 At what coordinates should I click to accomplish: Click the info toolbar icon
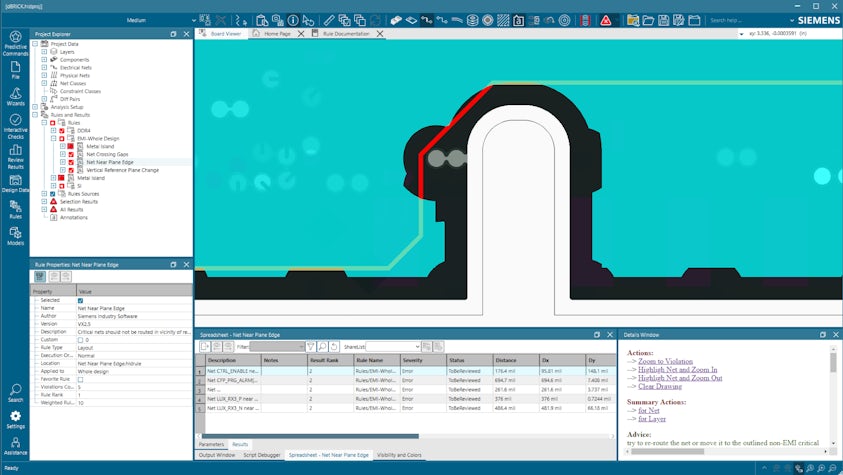click(x=293, y=20)
